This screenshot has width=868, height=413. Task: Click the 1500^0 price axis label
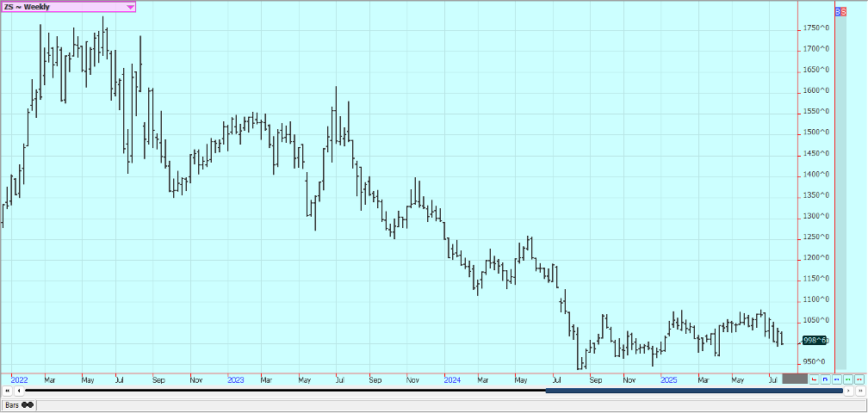click(x=816, y=133)
